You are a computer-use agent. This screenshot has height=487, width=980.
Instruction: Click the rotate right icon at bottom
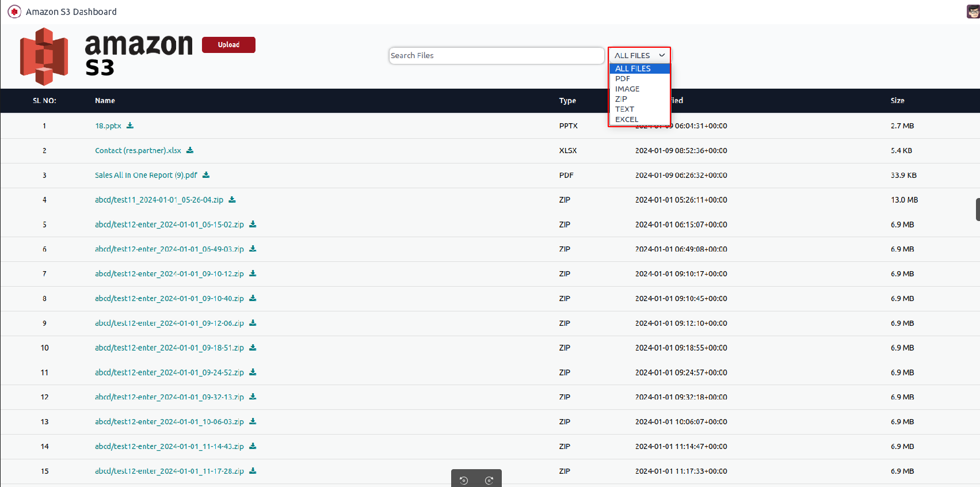pos(489,480)
